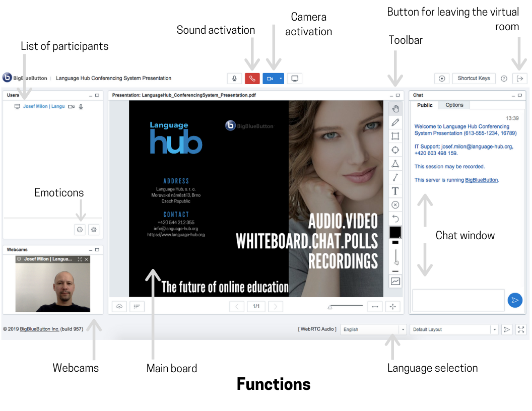532x411 pixels.
Task: Open the black drawing color swatch
Action: [x=395, y=232]
